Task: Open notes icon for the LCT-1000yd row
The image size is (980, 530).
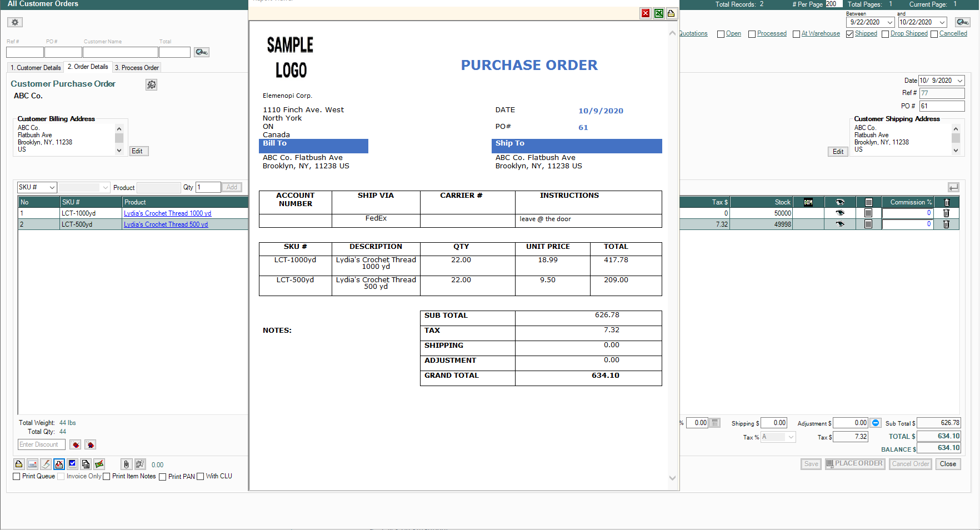Action: pyautogui.click(x=868, y=213)
